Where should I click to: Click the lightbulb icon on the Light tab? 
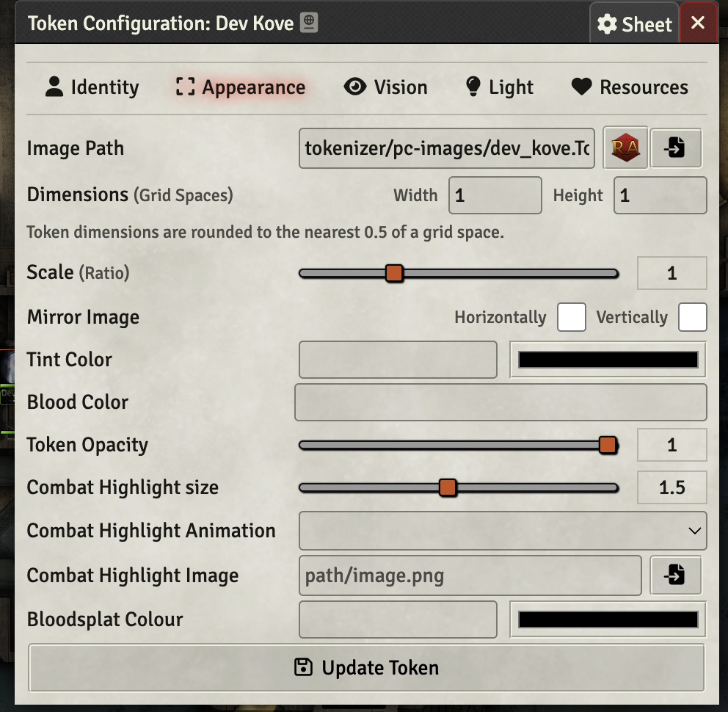pyautogui.click(x=473, y=87)
